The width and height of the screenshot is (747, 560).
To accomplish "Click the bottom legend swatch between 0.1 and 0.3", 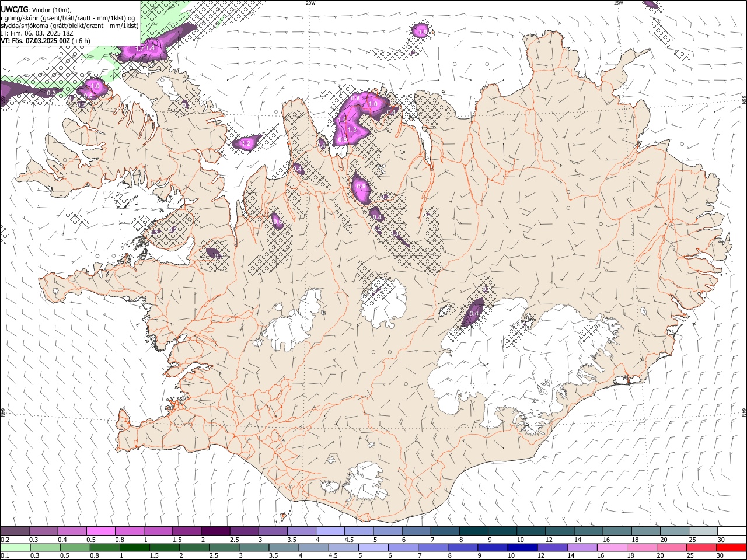I will pyautogui.click(x=16, y=547).
